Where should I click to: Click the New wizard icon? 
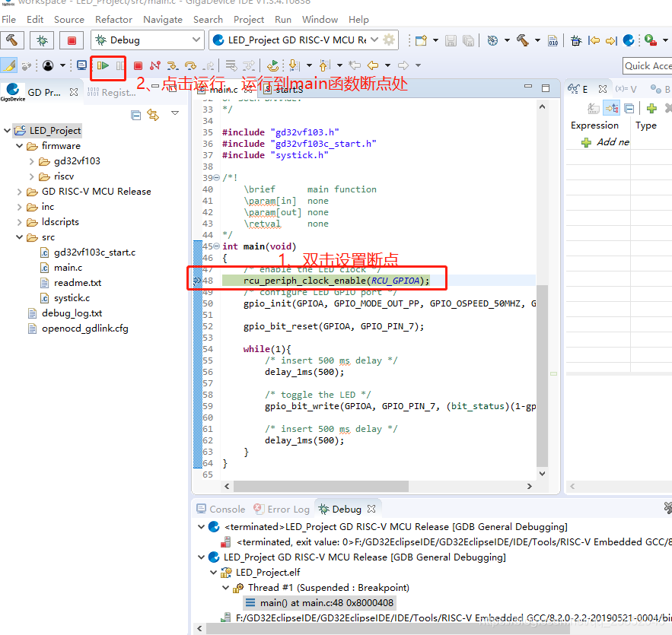422,40
